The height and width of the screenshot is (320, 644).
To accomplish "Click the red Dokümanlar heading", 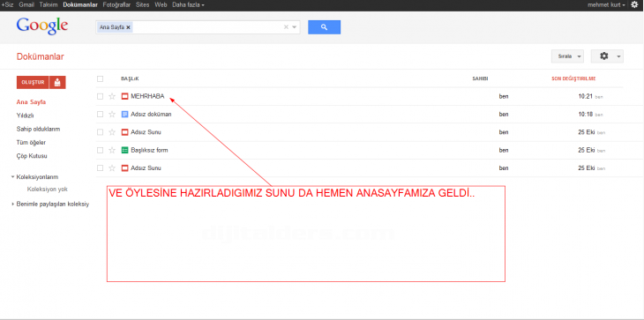I will (x=41, y=56).
